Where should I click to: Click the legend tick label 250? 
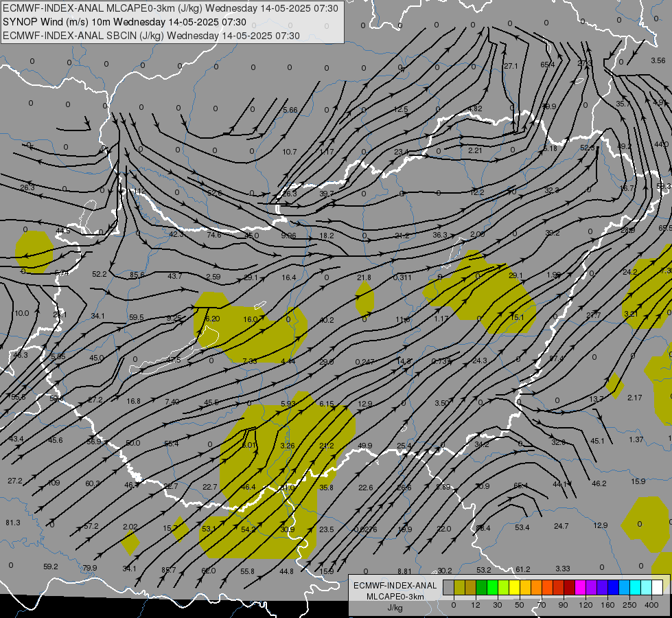[629, 605]
